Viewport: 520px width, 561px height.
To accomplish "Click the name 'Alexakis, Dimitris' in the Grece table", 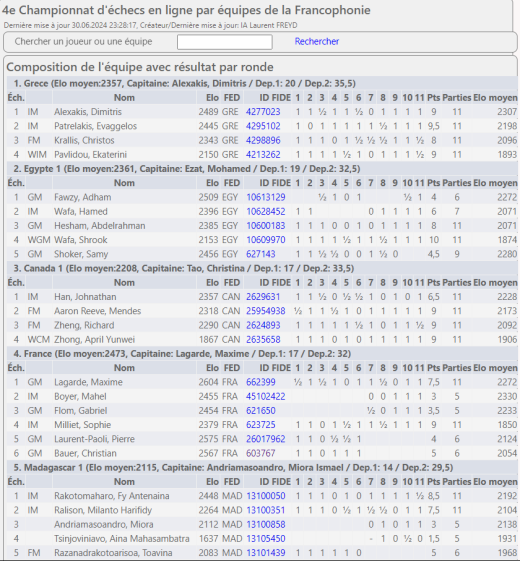I will [x=88, y=112].
